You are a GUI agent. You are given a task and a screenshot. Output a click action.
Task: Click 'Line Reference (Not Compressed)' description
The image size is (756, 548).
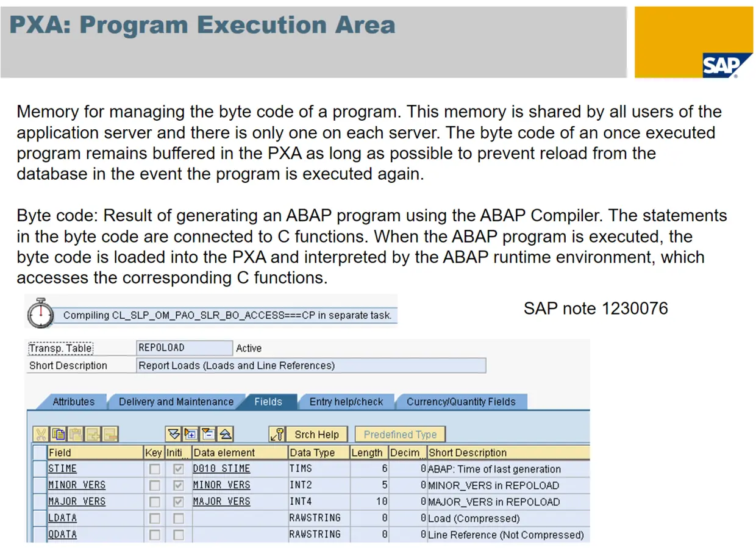tap(506, 535)
